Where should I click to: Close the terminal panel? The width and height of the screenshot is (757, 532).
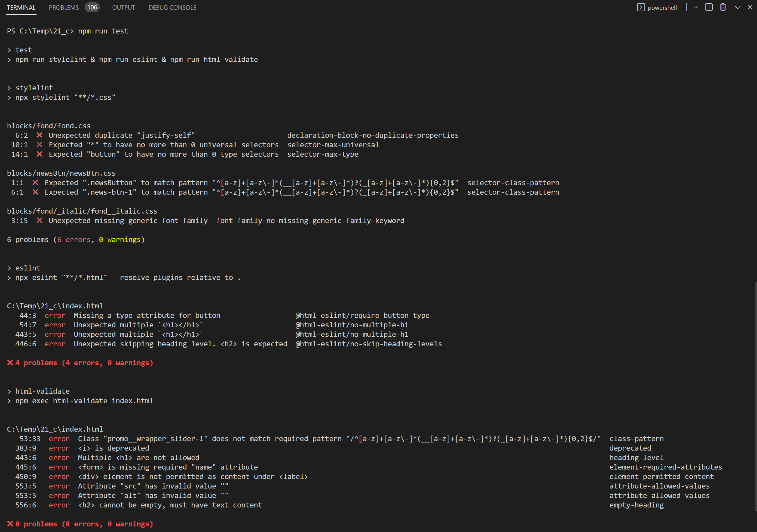click(750, 7)
